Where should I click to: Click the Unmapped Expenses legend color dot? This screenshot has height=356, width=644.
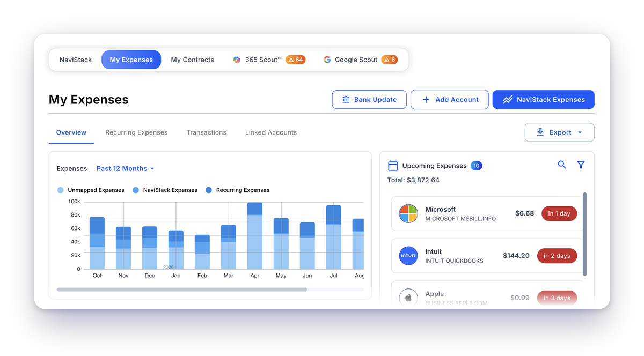(61, 190)
